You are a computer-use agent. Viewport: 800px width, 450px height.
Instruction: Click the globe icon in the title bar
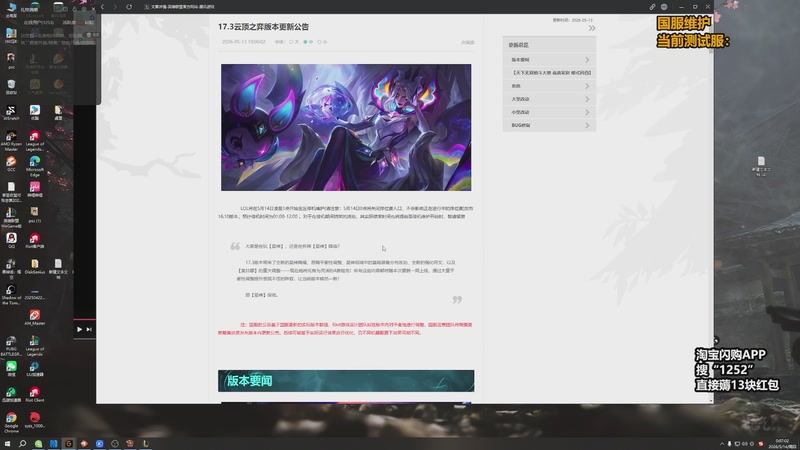pyautogui.click(x=664, y=7)
